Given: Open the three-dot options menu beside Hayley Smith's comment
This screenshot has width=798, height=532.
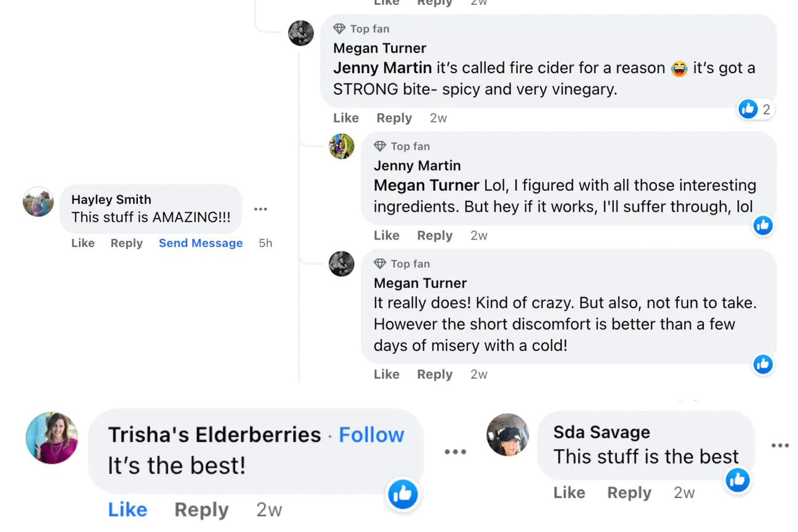Looking at the screenshot, I should tap(260, 209).
